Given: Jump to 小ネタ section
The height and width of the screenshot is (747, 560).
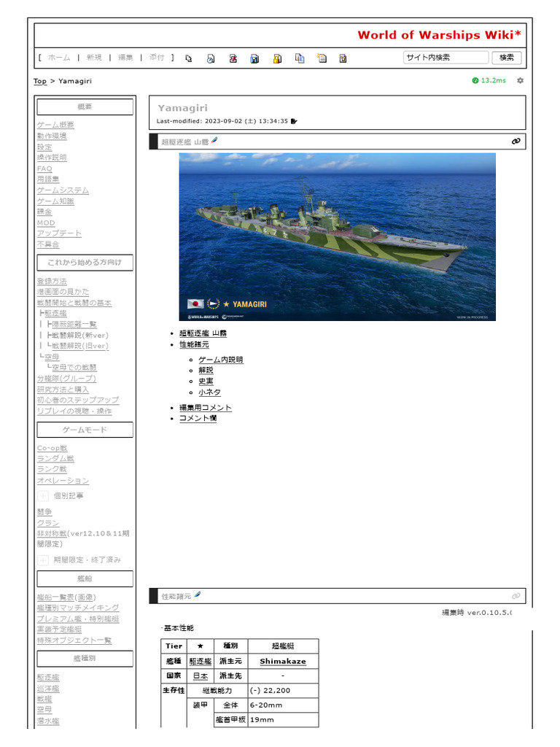Looking at the screenshot, I should point(209,392).
